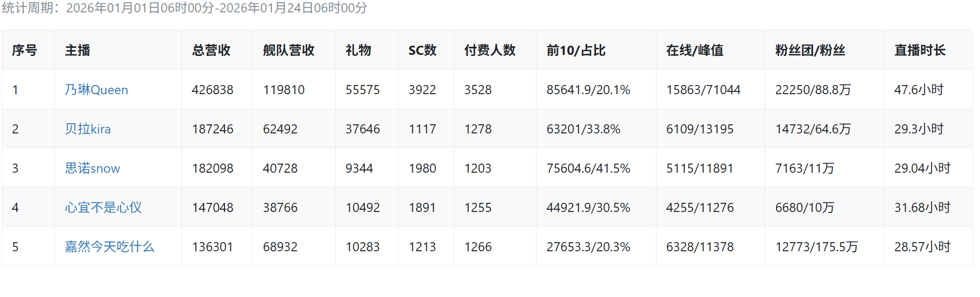This screenshot has height=297, width=980.
Task: Open the 贝拉kira streamer link
Action: (x=88, y=129)
